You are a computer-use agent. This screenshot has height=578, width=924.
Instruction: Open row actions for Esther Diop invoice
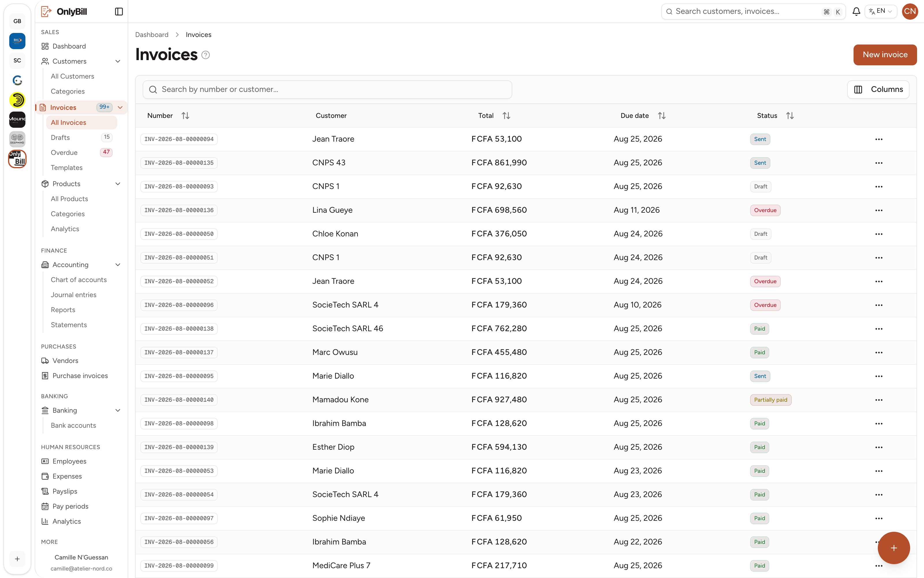pyautogui.click(x=879, y=447)
